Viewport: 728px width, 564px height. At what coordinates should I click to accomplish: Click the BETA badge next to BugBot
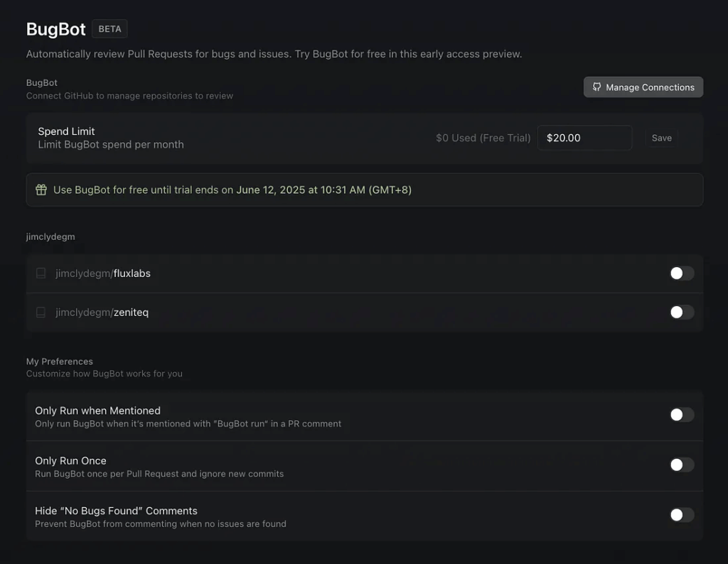coord(109,28)
